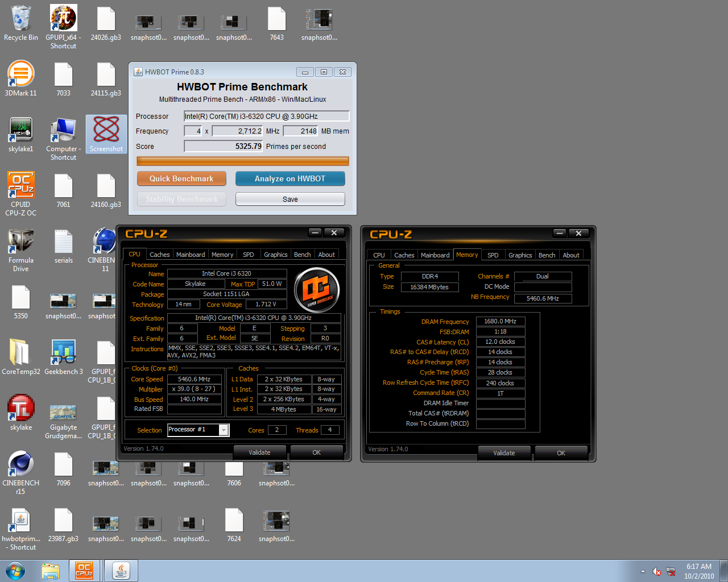Image resolution: width=728 pixels, height=582 pixels.
Task: Open SPD tab in right CPU-Z window
Action: click(493, 255)
